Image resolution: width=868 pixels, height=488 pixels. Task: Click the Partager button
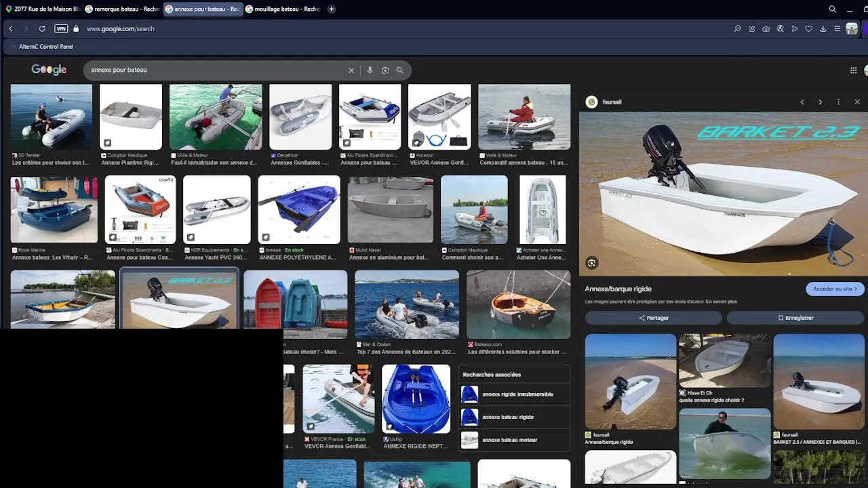pos(654,318)
